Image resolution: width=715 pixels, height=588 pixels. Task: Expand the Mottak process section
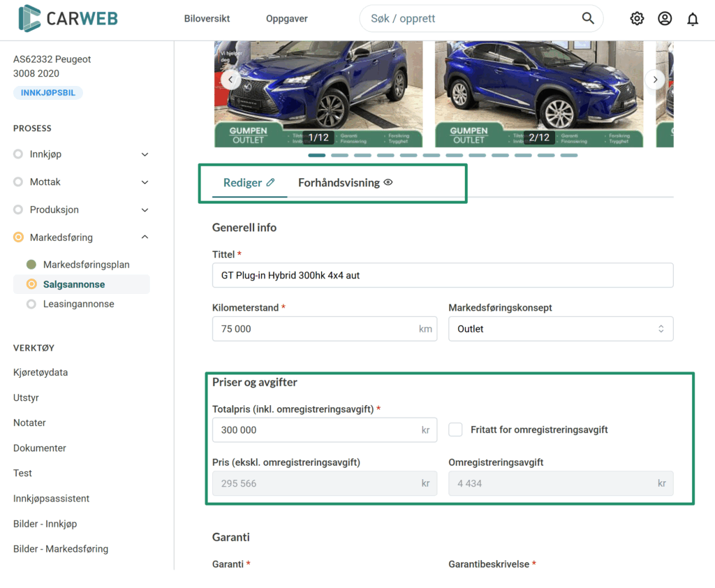145,182
